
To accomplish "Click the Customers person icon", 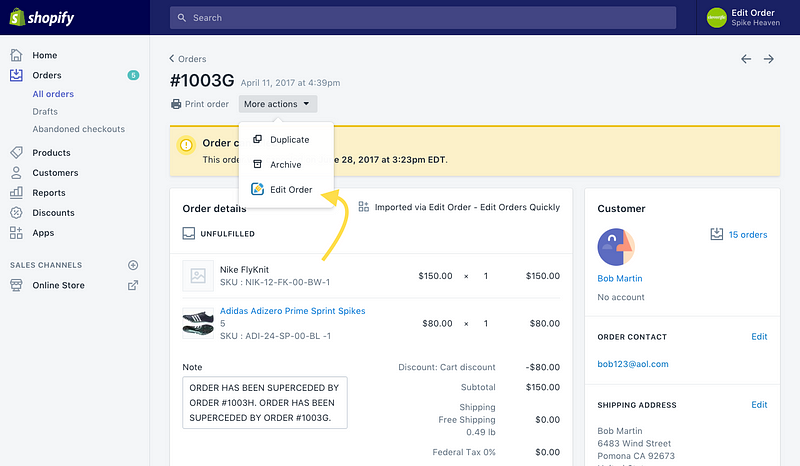I will coord(16,173).
